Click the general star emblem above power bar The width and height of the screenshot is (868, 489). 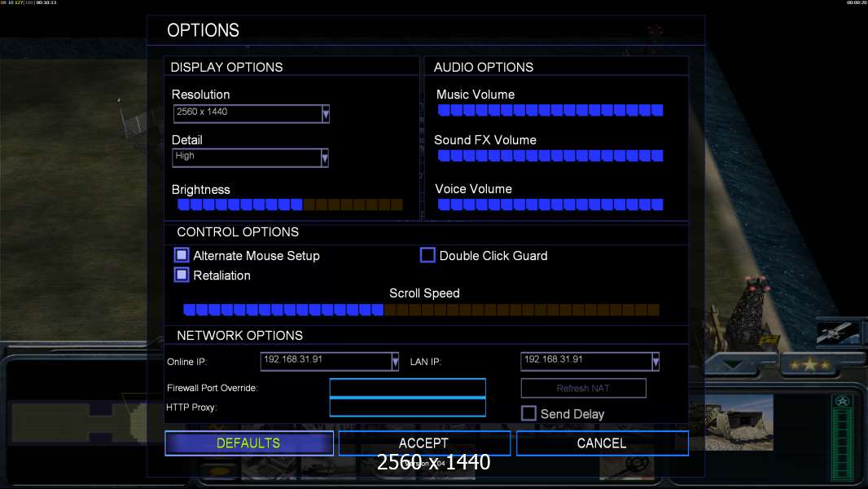click(843, 402)
